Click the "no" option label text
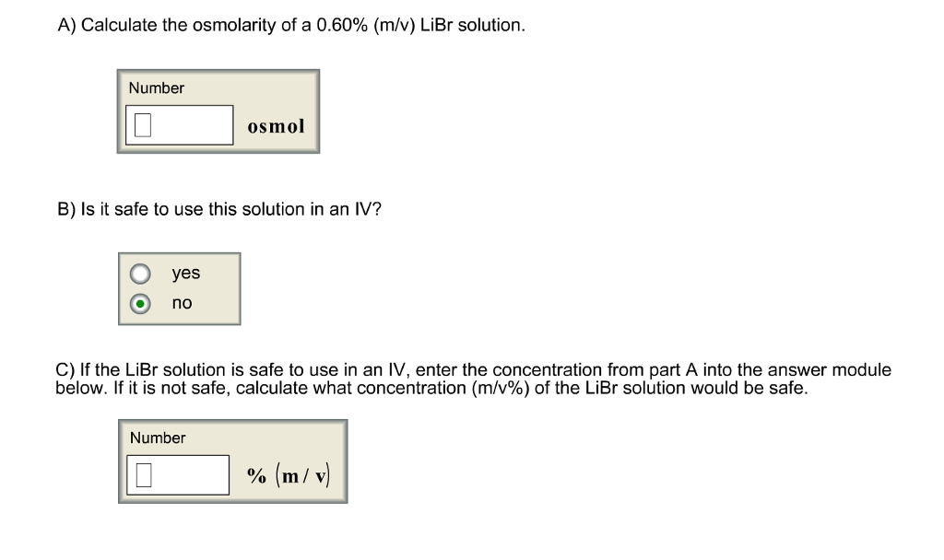 183,303
